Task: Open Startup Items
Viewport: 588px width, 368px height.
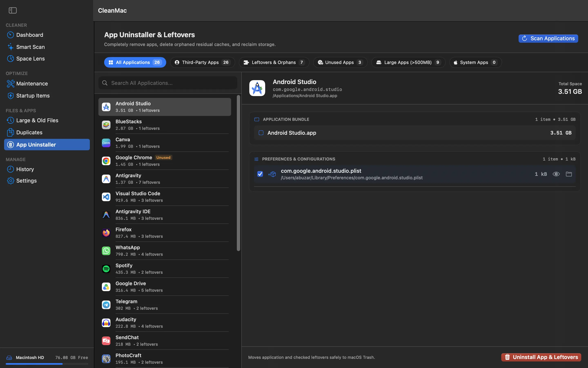Action: coord(47,96)
